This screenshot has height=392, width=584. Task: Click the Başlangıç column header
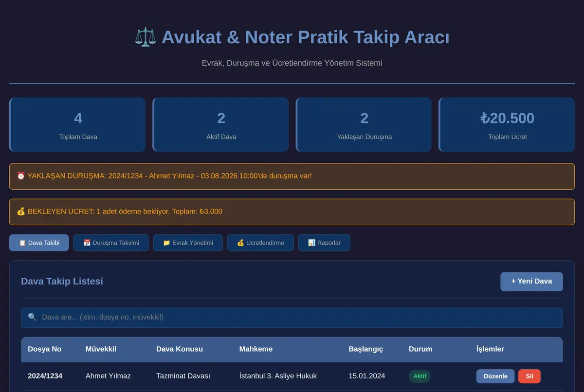[366, 349]
